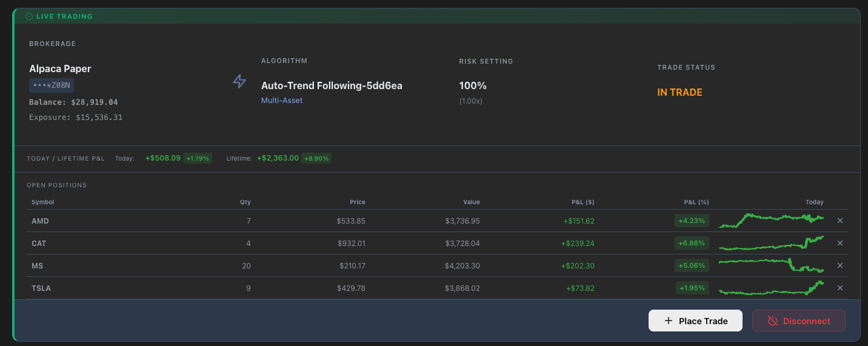868x346 pixels.
Task: Select the CAT symbol cell
Action: (x=39, y=244)
